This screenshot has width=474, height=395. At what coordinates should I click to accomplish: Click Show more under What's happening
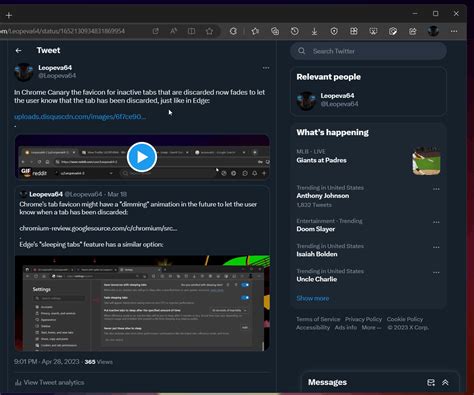point(313,298)
